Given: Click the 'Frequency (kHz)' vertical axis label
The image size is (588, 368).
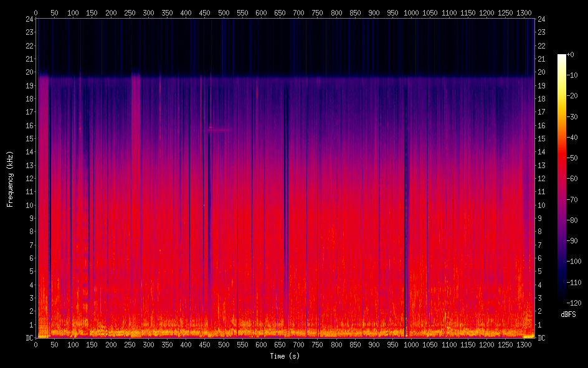Looking at the screenshot, I should click(x=10, y=178).
